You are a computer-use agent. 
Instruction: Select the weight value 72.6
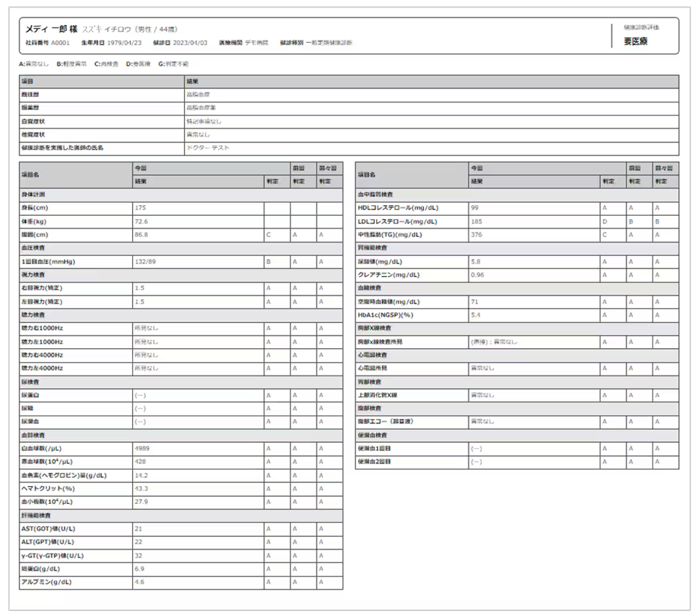coord(141,221)
